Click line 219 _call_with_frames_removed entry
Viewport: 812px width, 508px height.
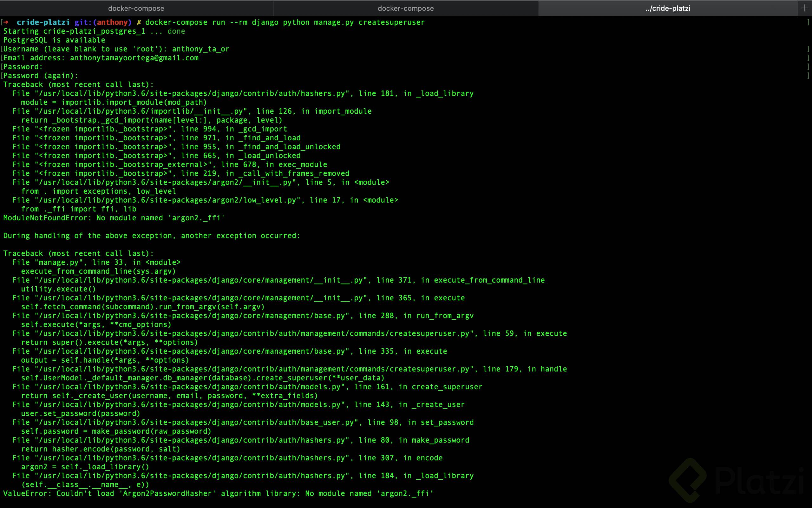[x=181, y=174]
